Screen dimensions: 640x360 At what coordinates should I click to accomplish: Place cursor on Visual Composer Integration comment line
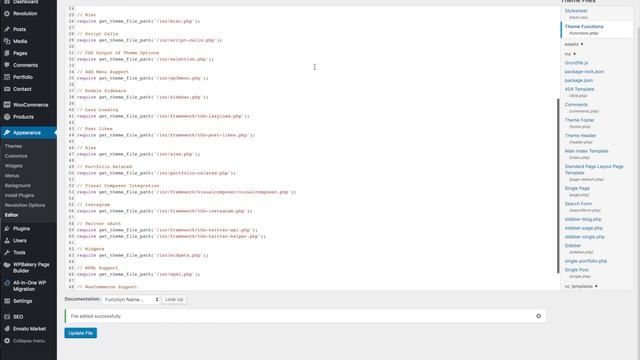click(x=118, y=185)
